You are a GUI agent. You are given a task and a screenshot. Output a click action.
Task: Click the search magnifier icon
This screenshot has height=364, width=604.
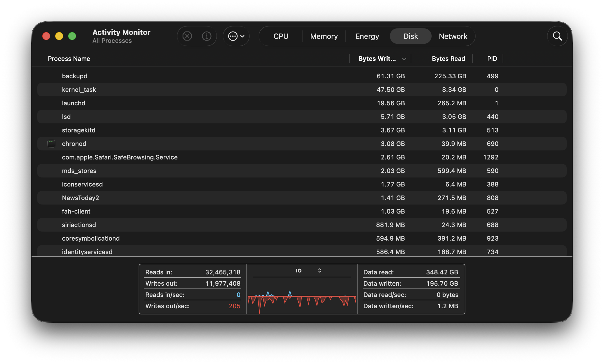pyautogui.click(x=557, y=36)
